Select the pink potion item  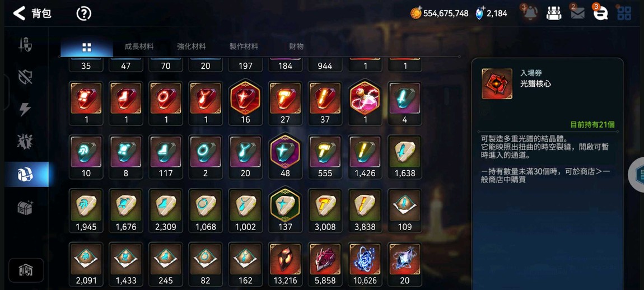click(365, 102)
